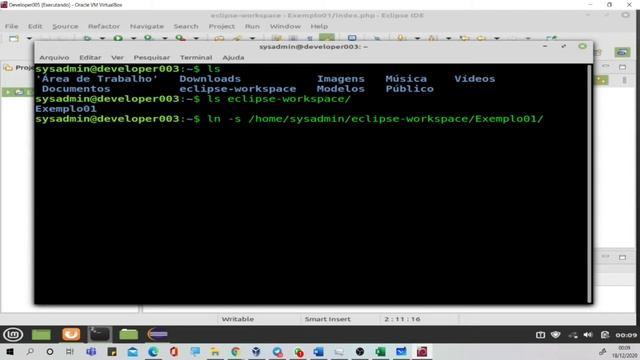Click 'Documentos' in terminal listing
This screenshot has height=360, width=640.
(x=76, y=89)
